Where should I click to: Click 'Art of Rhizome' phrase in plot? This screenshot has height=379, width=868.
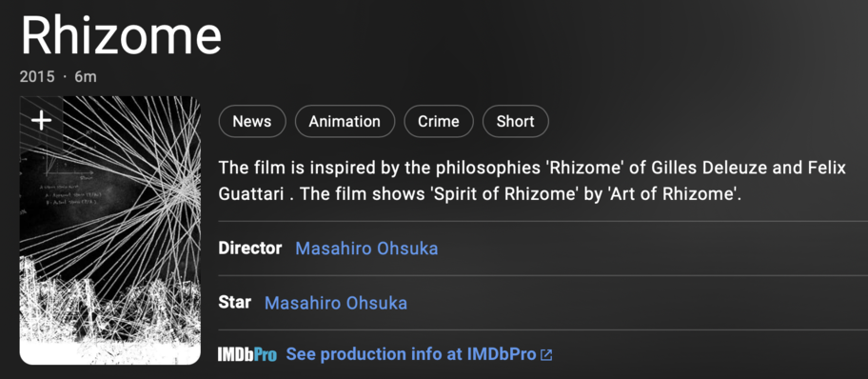(x=675, y=195)
